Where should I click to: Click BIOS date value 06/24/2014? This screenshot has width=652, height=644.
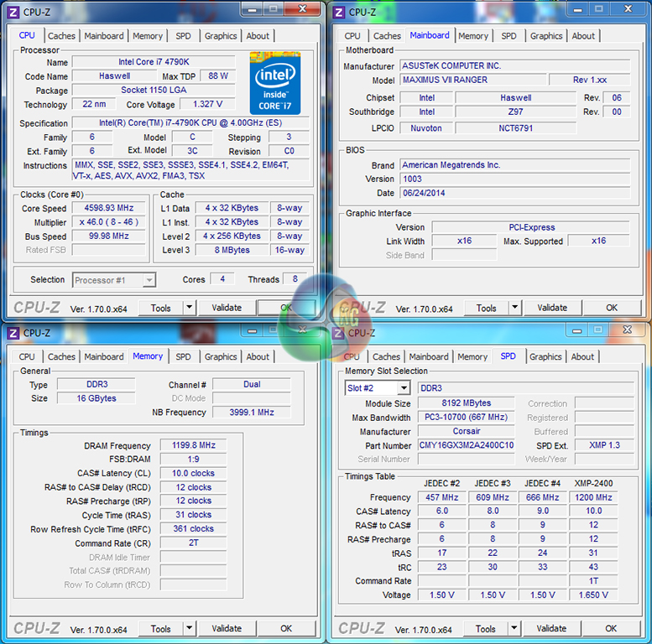pos(515,193)
